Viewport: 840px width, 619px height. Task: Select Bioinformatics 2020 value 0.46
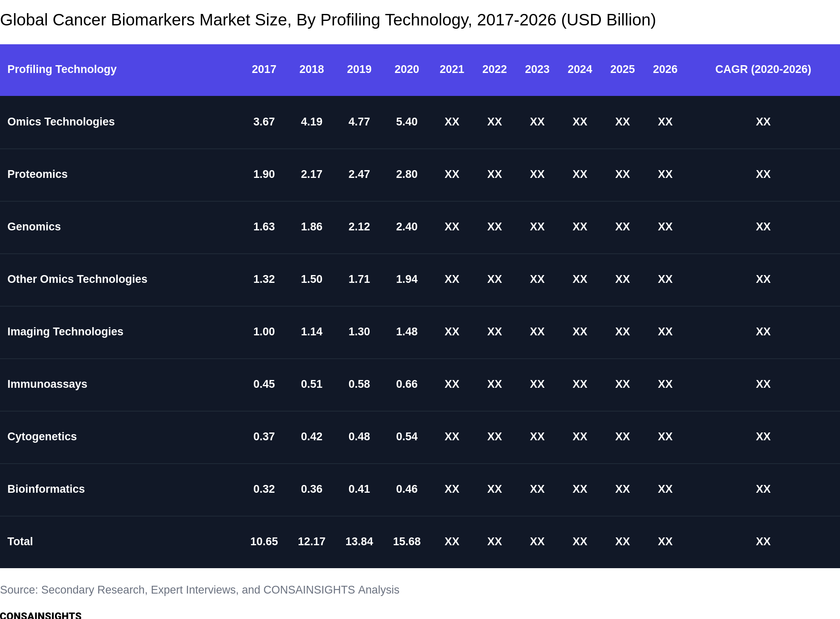click(407, 489)
